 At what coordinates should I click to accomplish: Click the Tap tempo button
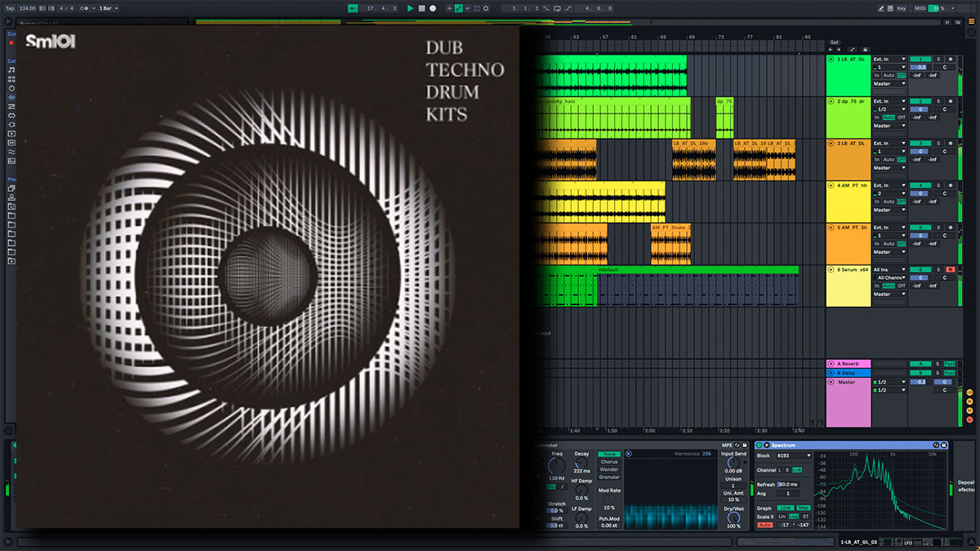(x=10, y=8)
